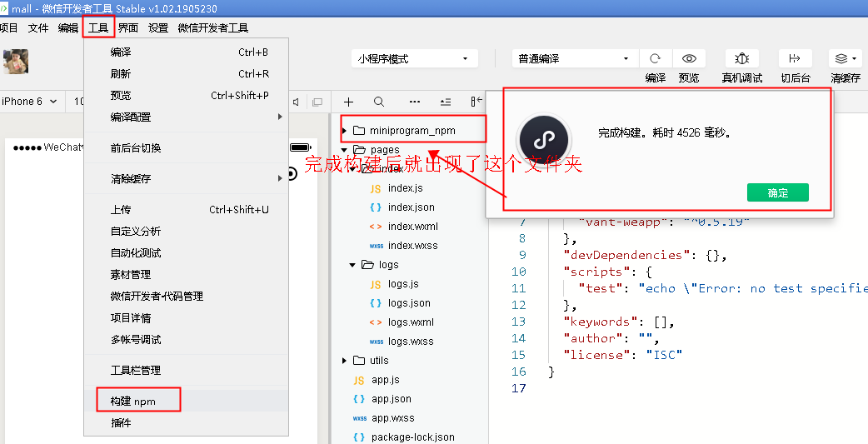Select 前后台切换 menu entry
The image size is (868, 444).
click(187, 147)
